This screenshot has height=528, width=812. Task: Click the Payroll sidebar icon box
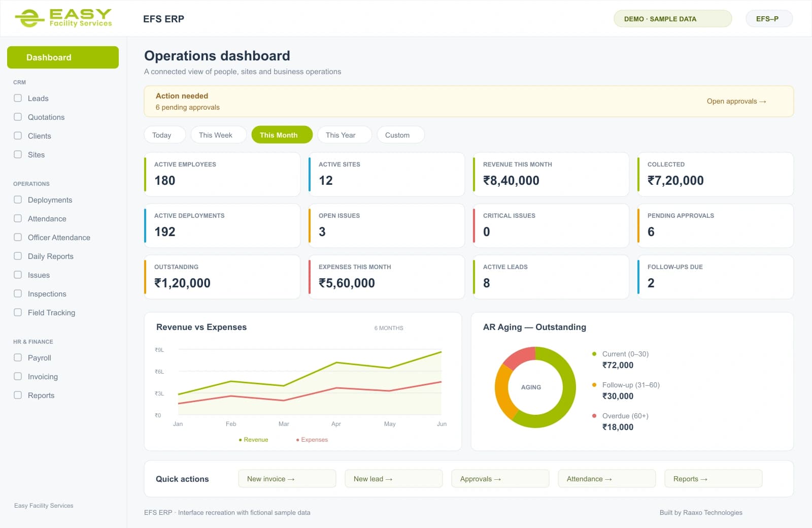pyautogui.click(x=18, y=357)
